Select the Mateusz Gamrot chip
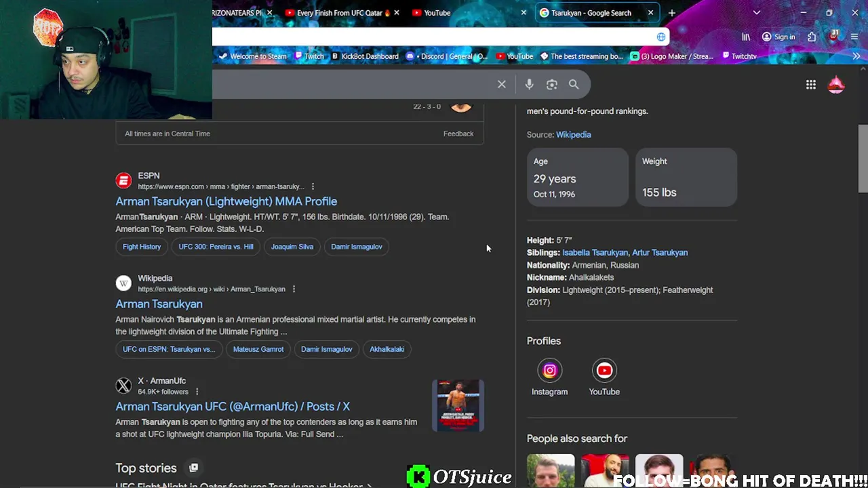This screenshot has width=868, height=488. (258, 349)
